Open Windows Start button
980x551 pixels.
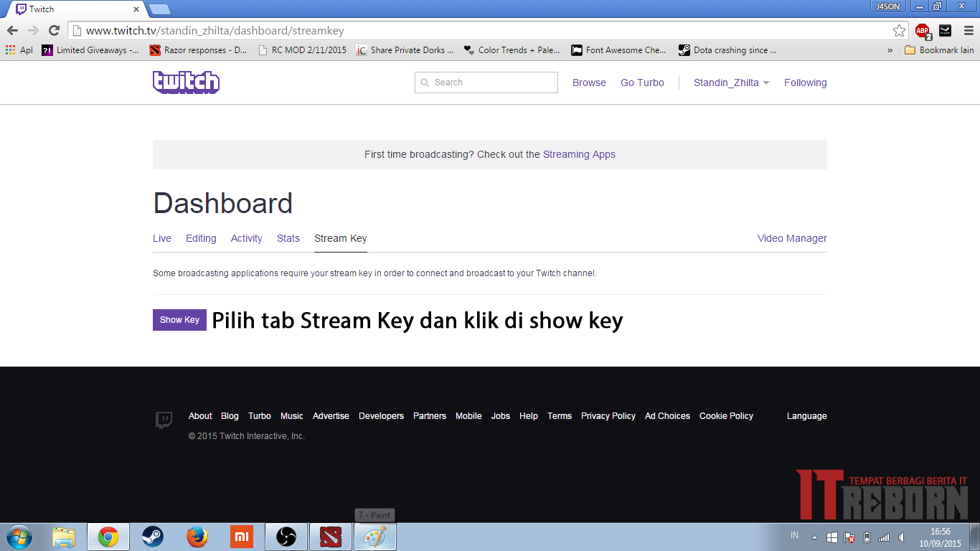click(19, 537)
